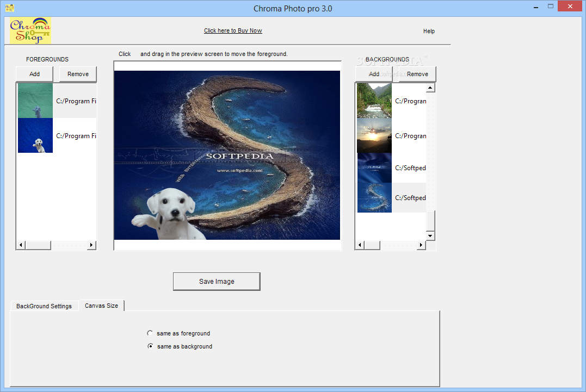Open the Click here to Buy Now link
This screenshot has height=392, width=586.
[233, 30]
